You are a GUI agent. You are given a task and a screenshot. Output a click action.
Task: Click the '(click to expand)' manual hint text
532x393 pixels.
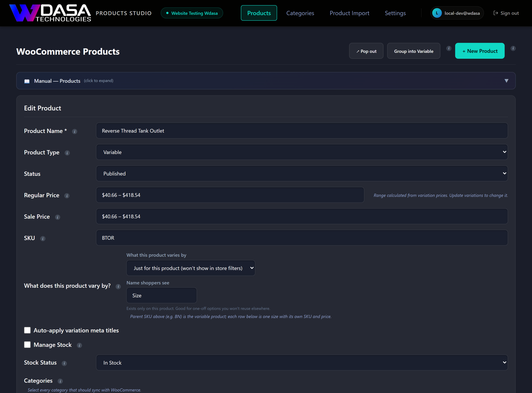tap(99, 81)
